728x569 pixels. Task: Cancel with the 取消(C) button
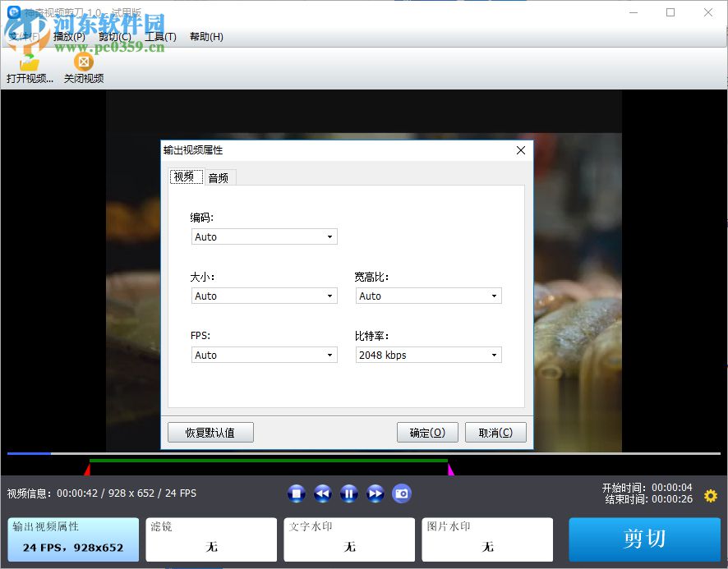[495, 433]
